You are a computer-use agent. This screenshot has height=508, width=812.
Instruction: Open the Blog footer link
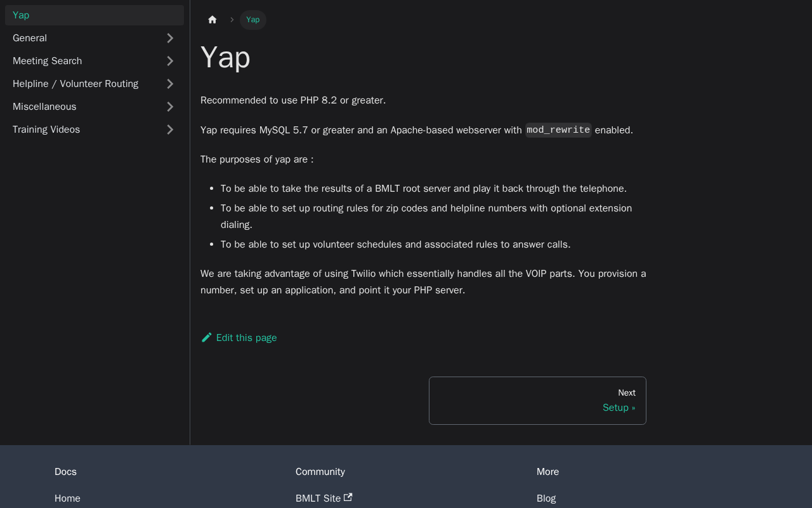click(x=546, y=498)
